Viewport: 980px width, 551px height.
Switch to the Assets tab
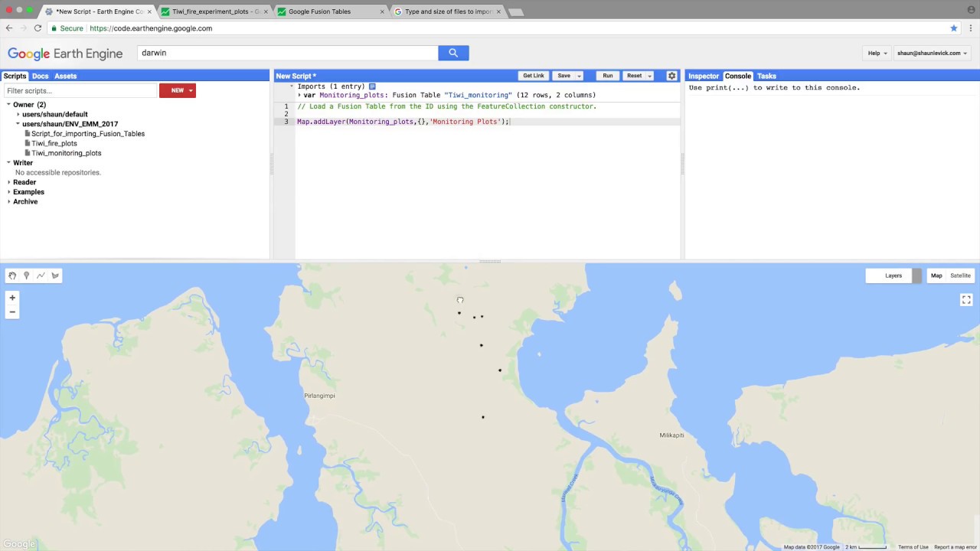coord(65,76)
